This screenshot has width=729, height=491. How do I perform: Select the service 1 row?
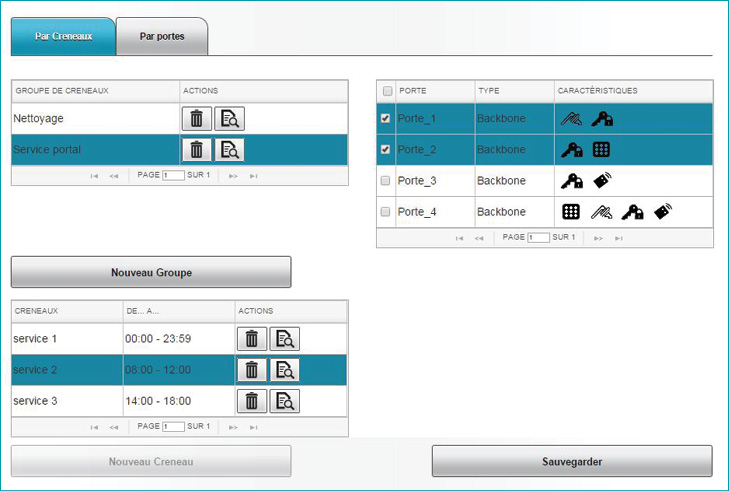(65, 339)
